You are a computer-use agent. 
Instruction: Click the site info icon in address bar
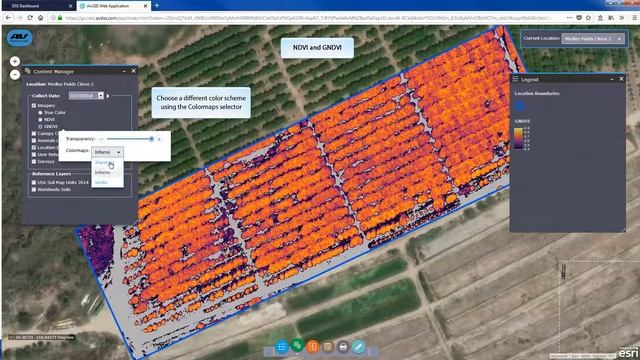tap(53, 18)
